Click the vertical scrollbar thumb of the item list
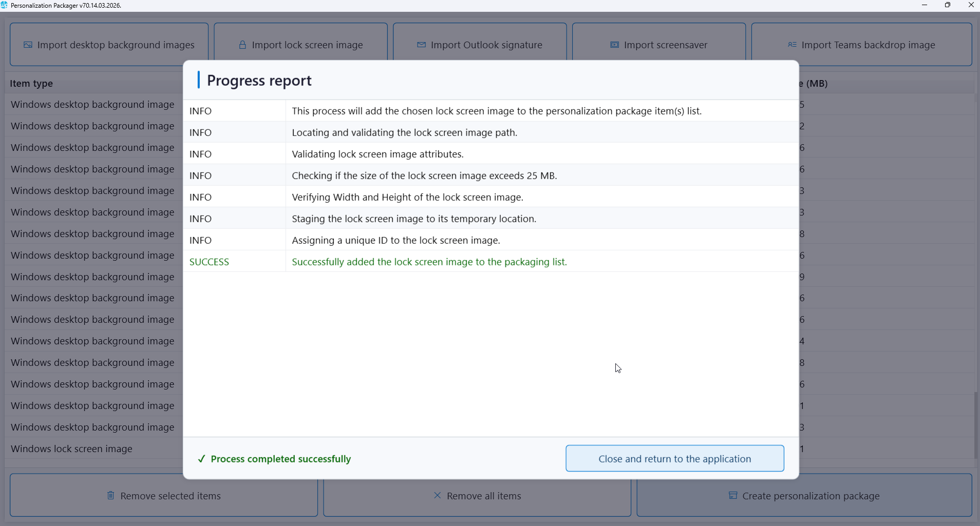980x526 pixels. 976,425
